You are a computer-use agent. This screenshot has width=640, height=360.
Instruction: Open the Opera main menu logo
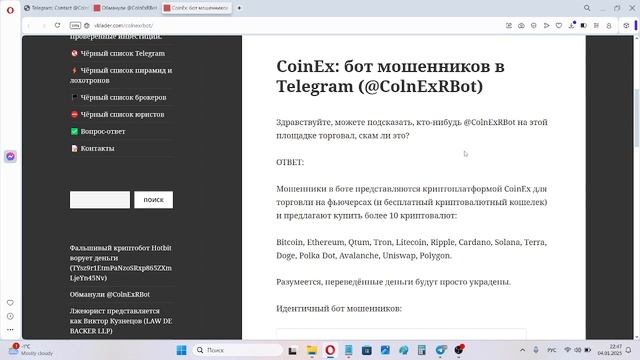(x=10, y=10)
